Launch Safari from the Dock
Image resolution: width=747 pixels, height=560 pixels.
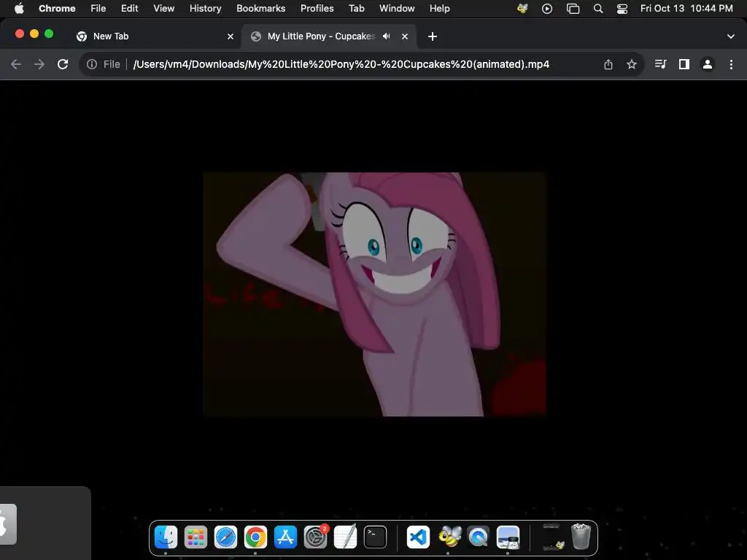pyautogui.click(x=226, y=537)
